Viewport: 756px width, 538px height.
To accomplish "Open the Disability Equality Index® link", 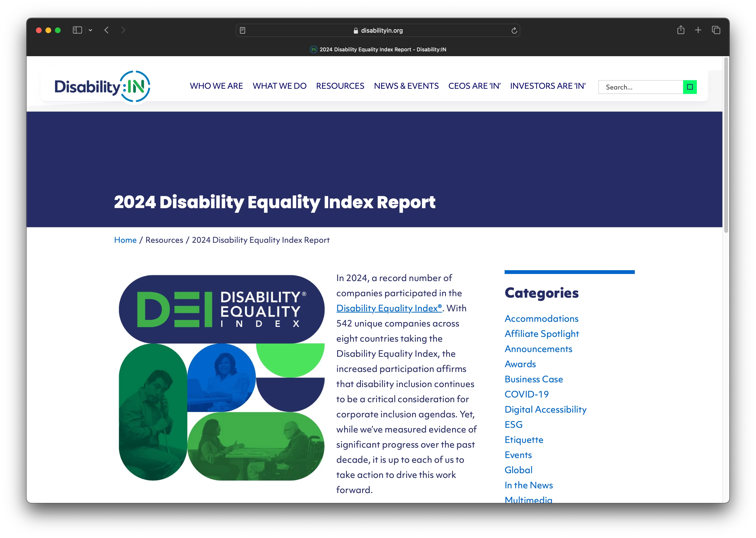I will (x=389, y=308).
